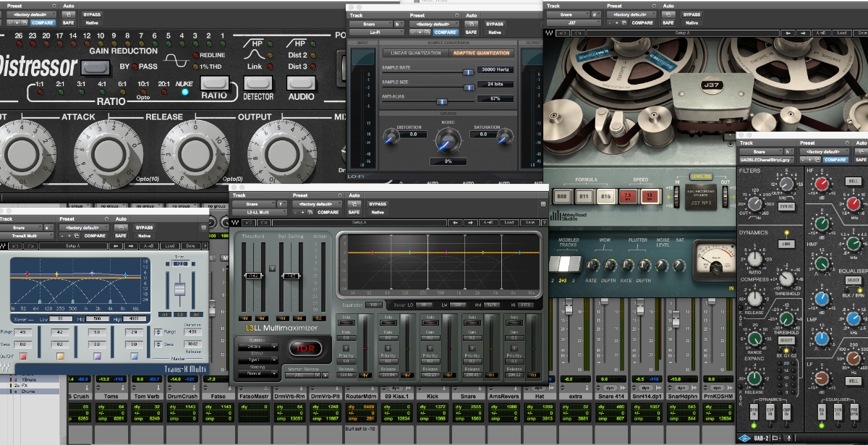This screenshot has width=868, height=445.
Task: Solo the first band in L3 Multimaximizer
Action: pyautogui.click(x=346, y=323)
